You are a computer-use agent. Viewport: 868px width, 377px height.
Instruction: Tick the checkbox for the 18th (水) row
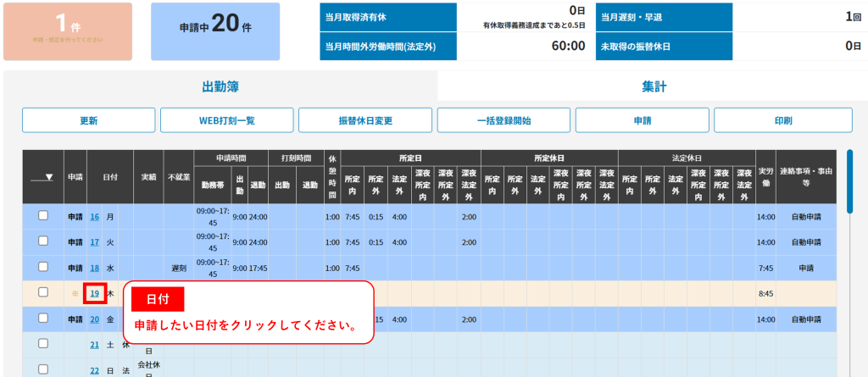coord(43,267)
